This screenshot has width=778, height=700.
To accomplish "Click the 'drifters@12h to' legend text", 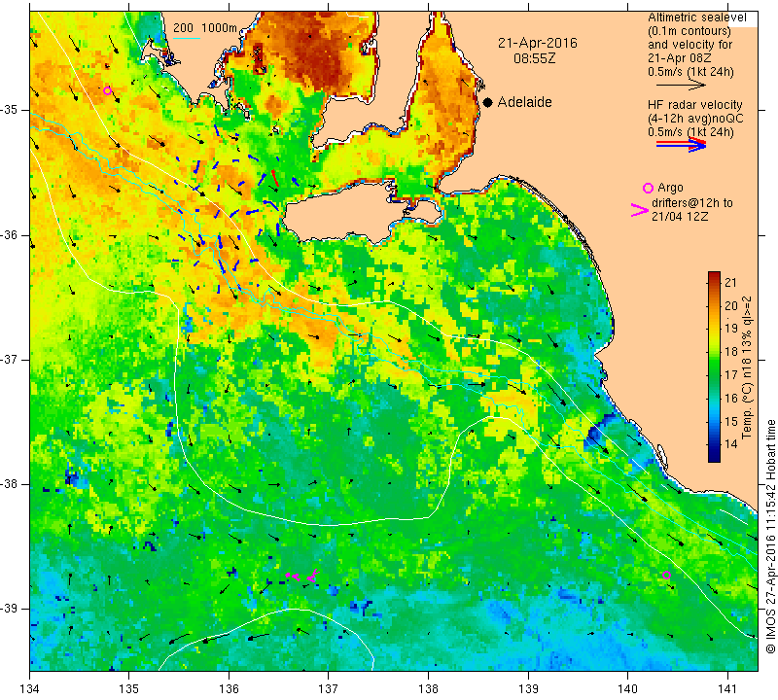I will [692, 203].
